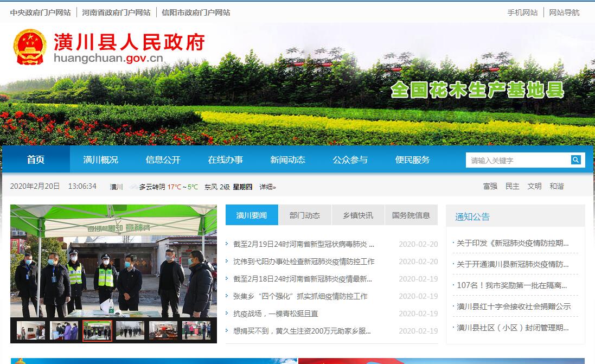Click the 请输入关键字 search field
The width and height of the screenshot is (595, 364).
(x=518, y=160)
